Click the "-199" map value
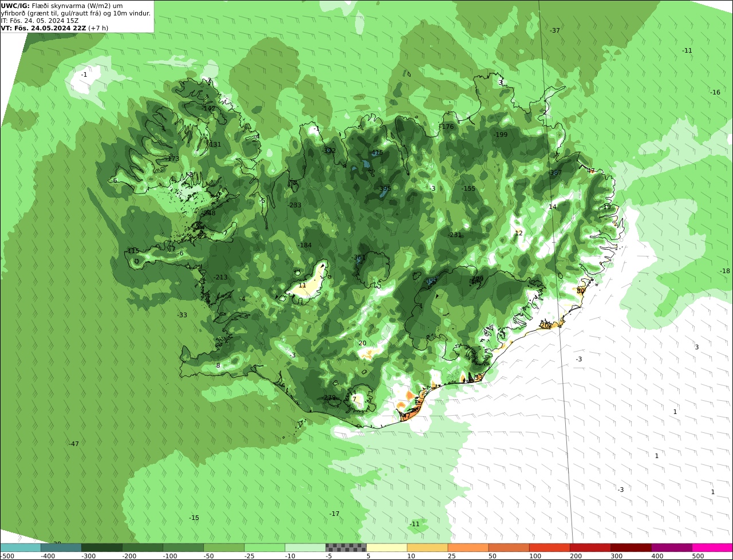This screenshot has width=733, height=560. pos(501,135)
